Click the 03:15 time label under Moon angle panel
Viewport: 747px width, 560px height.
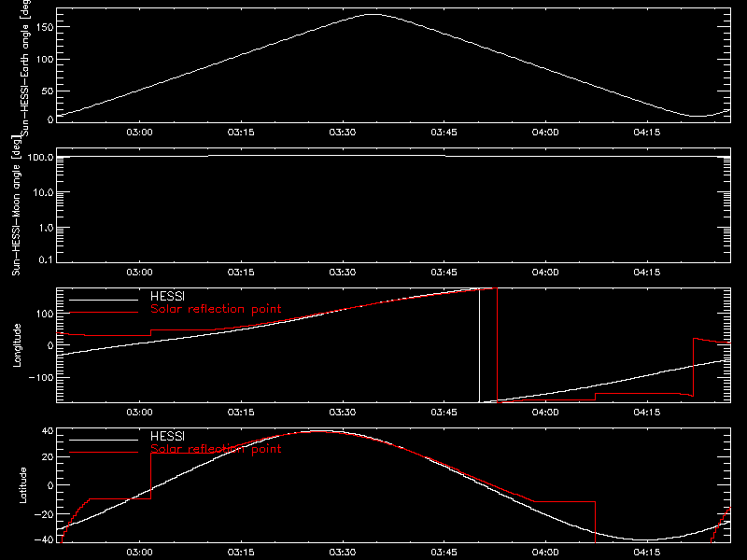coord(241,272)
